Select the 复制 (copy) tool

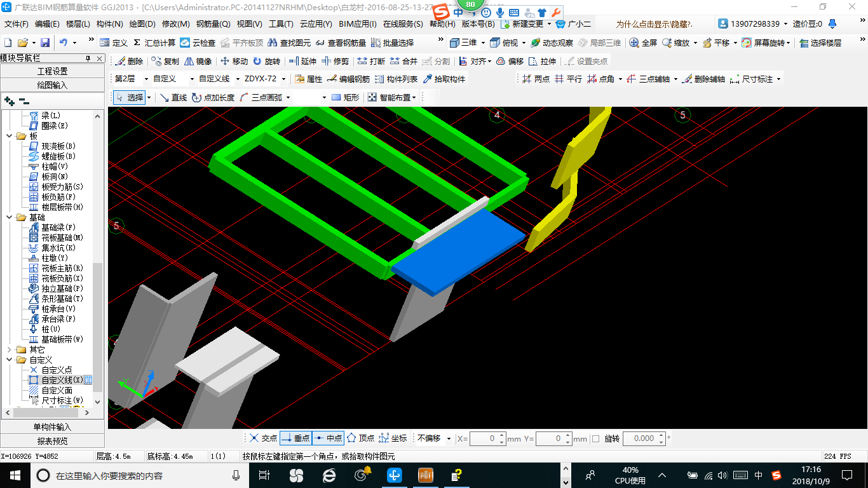click(x=165, y=62)
